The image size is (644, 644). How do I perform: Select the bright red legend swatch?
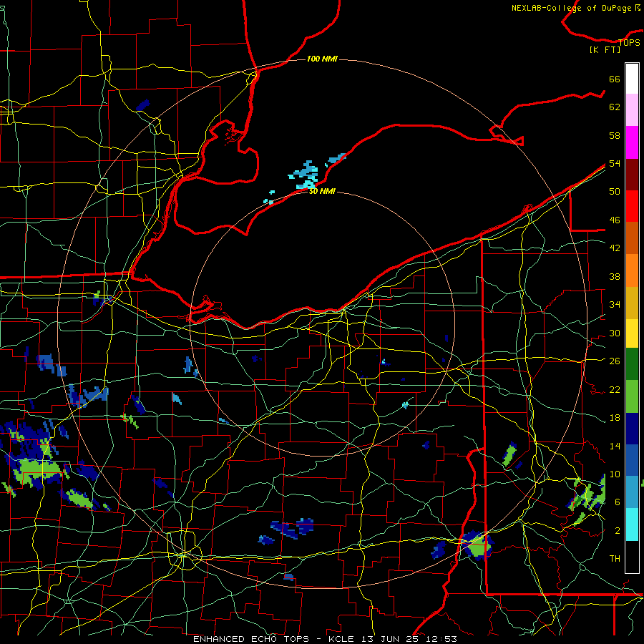632,206
